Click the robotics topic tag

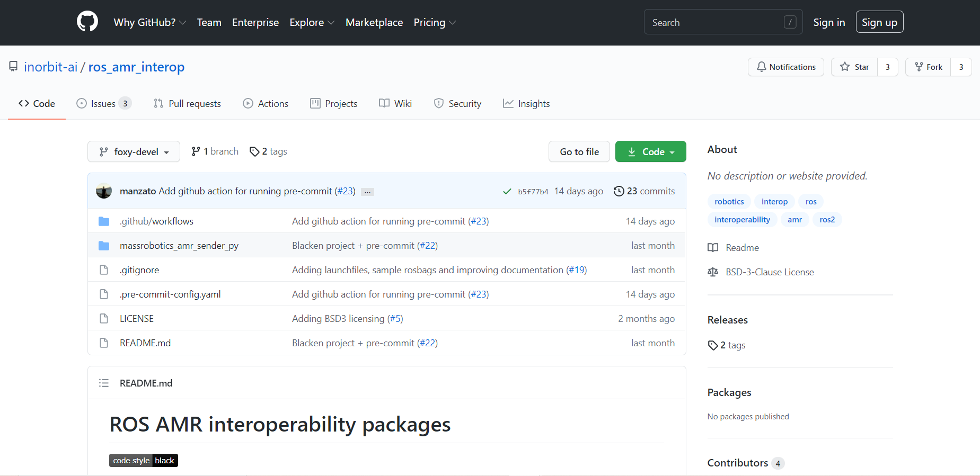pos(729,202)
